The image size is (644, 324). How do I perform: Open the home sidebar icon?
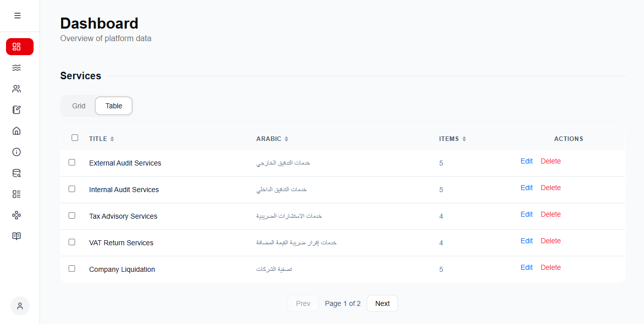click(x=17, y=131)
